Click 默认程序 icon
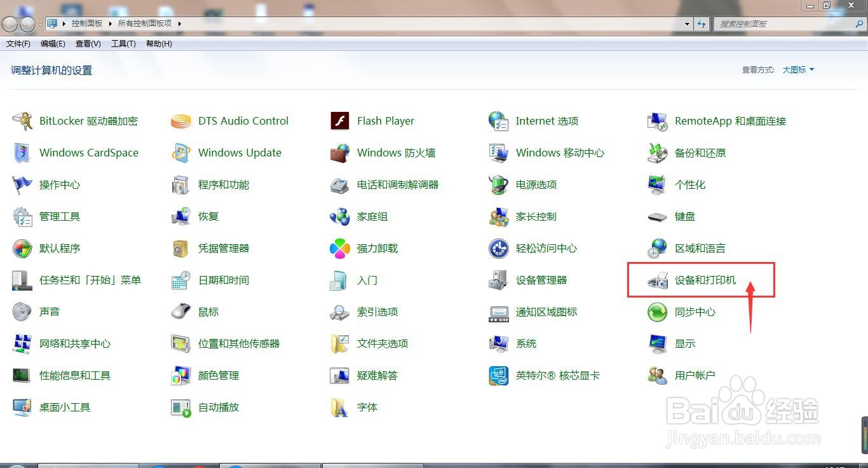 click(22, 248)
